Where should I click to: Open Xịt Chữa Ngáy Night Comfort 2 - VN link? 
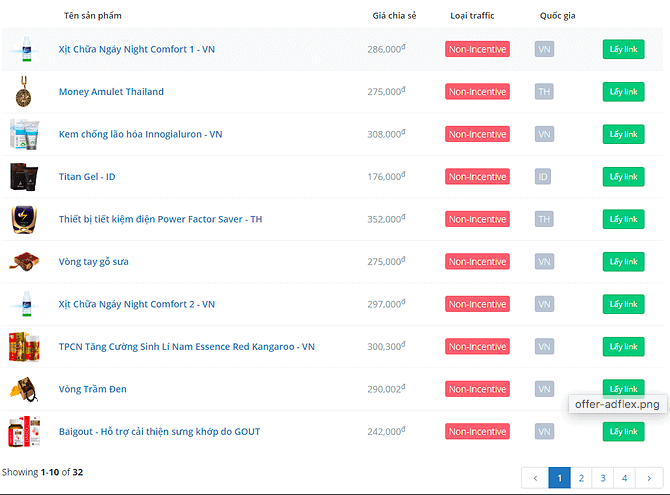coord(137,304)
